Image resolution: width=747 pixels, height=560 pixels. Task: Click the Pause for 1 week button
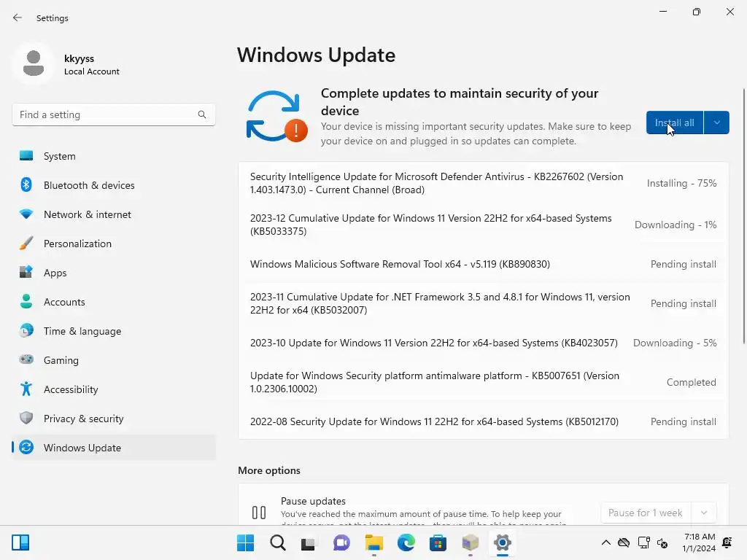pyautogui.click(x=646, y=513)
